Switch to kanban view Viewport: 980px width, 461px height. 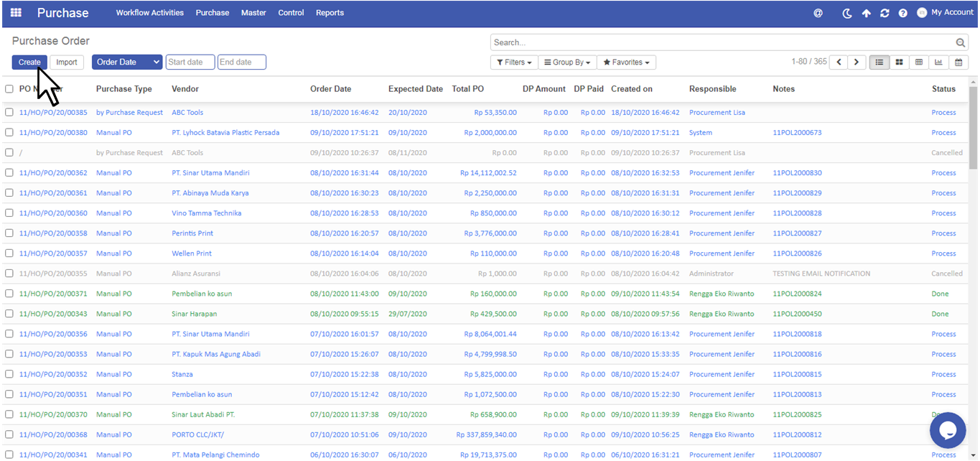point(898,62)
